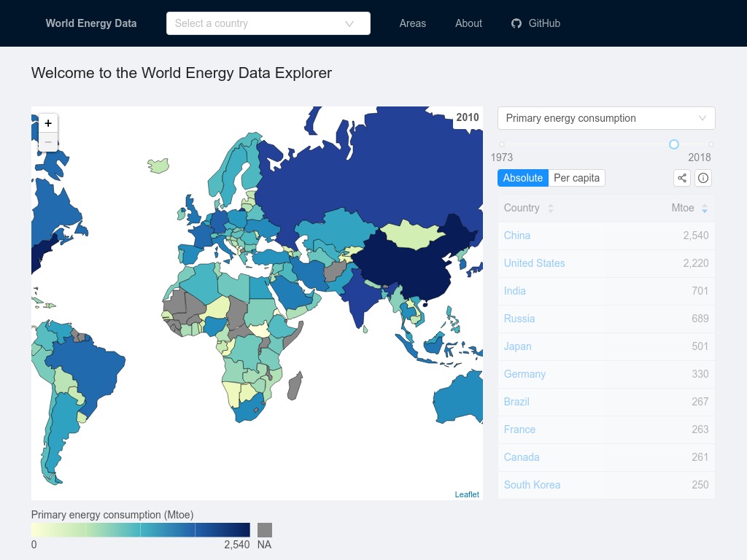Click country selector chevron arrow
Screen dimensions: 747x560
pyautogui.click(x=349, y=24)
